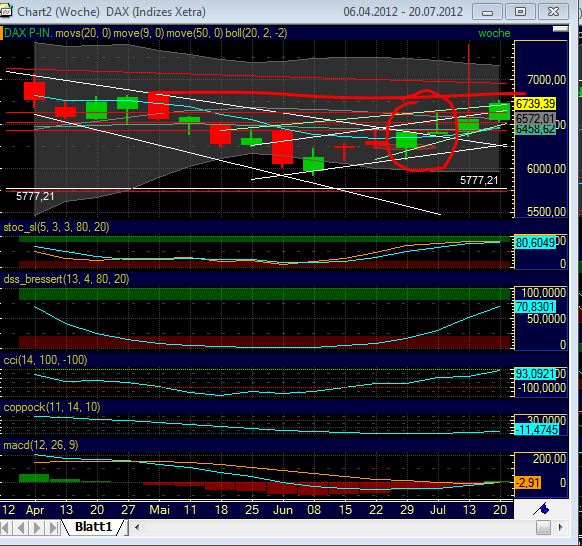Image resolution: width=582 pixels, height=546 pixels.
Task: Click the macd(12, 26, 9) label
Action: tap(41, 445)
